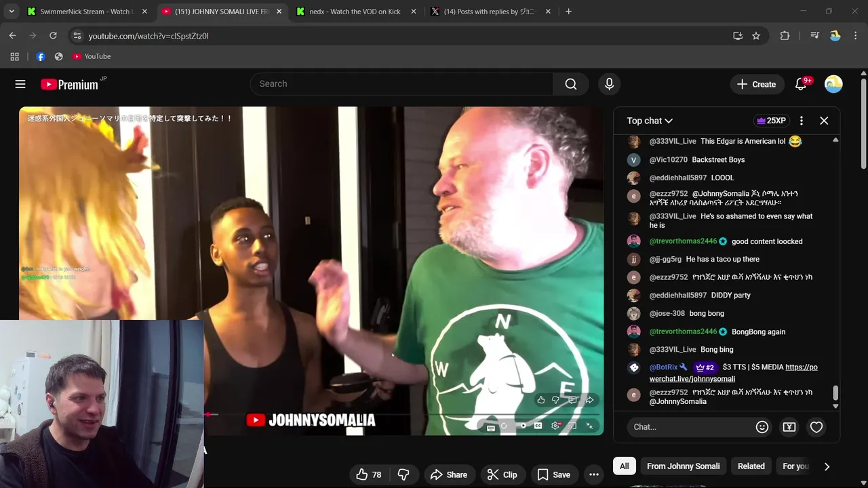Open the YouTube bookmark
868x488 pixels.
[92, 56]
